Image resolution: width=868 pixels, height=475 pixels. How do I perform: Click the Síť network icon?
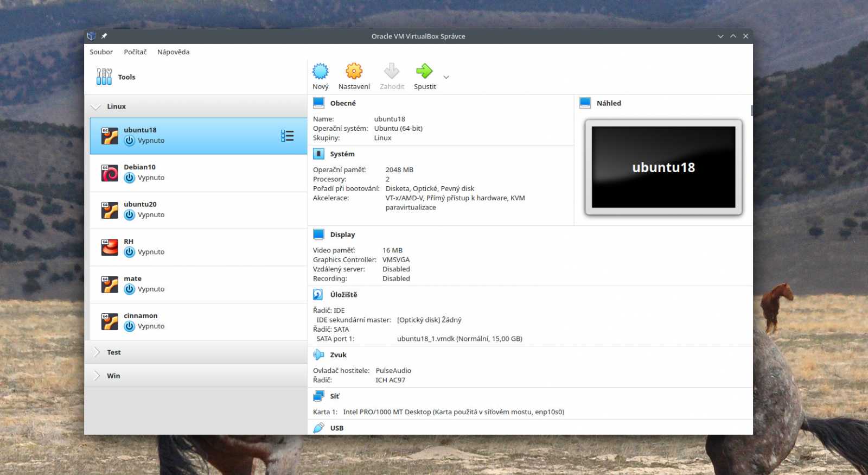(x=318, y=396)
